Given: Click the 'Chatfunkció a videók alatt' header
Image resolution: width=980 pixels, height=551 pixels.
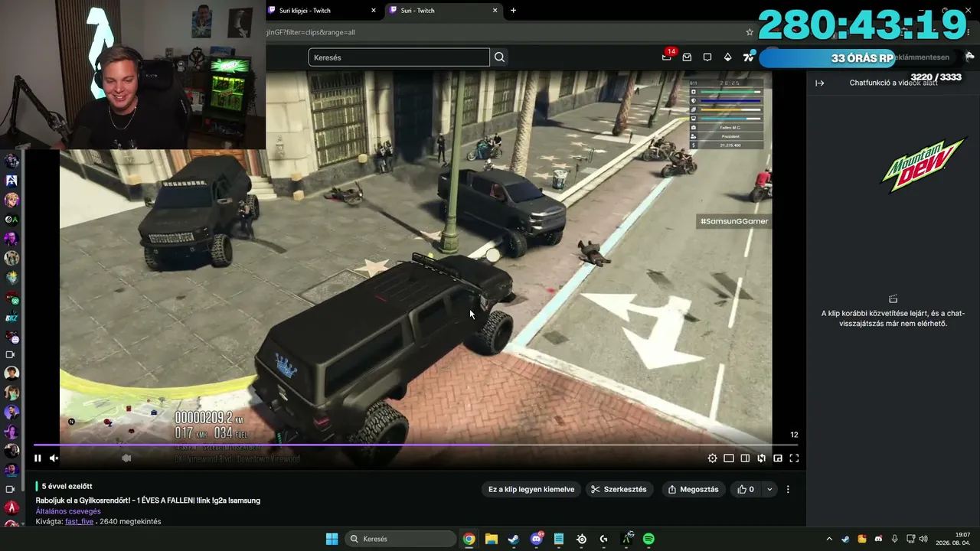Looking at the screenshot, I should 893,83.
